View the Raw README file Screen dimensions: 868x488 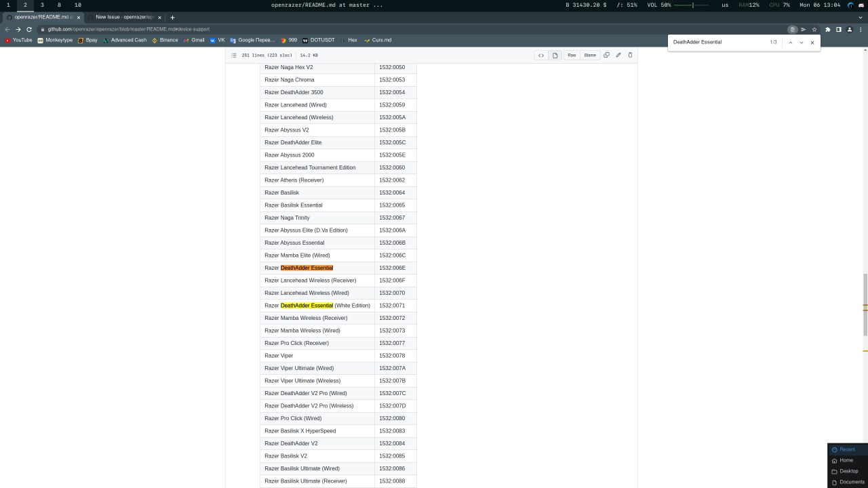point(572,55)
